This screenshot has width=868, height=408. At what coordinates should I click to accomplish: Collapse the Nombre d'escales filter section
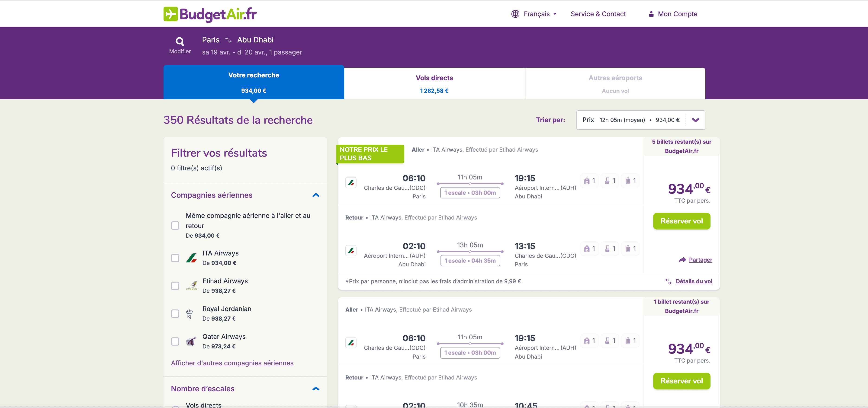(x=316, y=389)
